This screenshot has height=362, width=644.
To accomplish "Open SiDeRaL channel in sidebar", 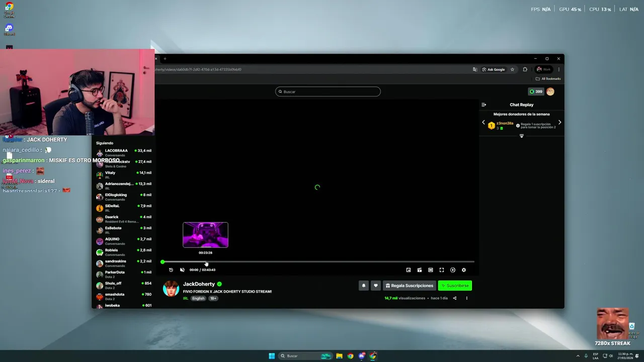I will (124, 208).
